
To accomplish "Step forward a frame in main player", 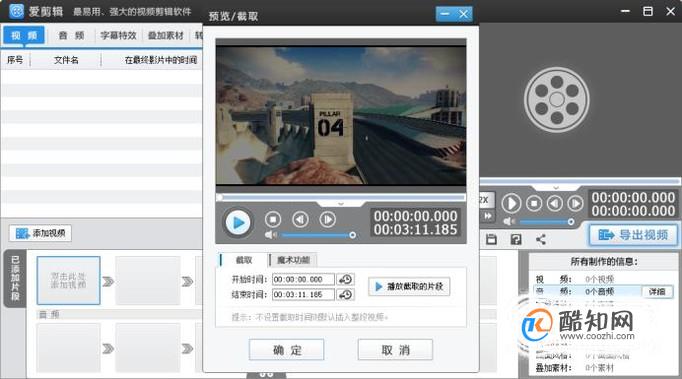I will click(575, 203).
